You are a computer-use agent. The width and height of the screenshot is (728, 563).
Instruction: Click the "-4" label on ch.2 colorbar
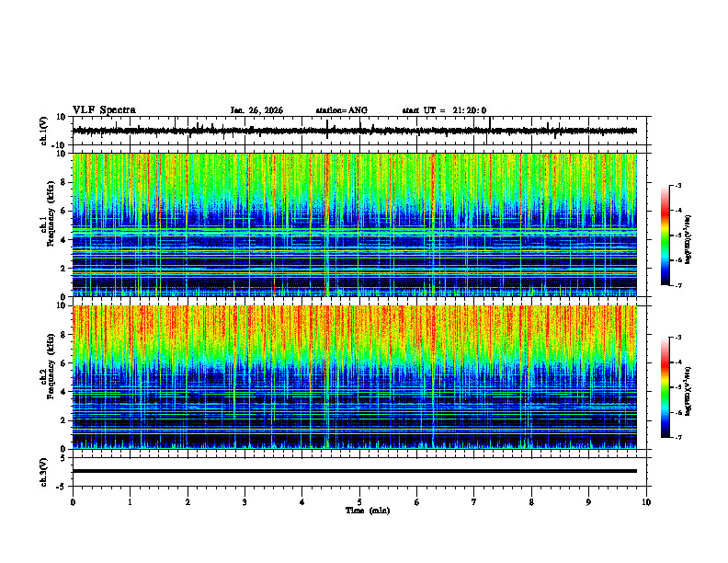[x=678, y=362]
